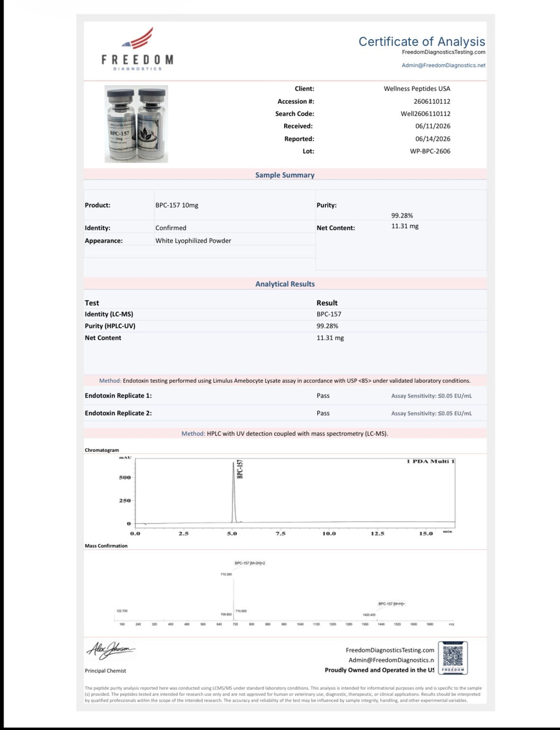Click the Certificate of Analysis title
Image resolution: width=560 pixels, height=730 pixels.
point(422,41)
